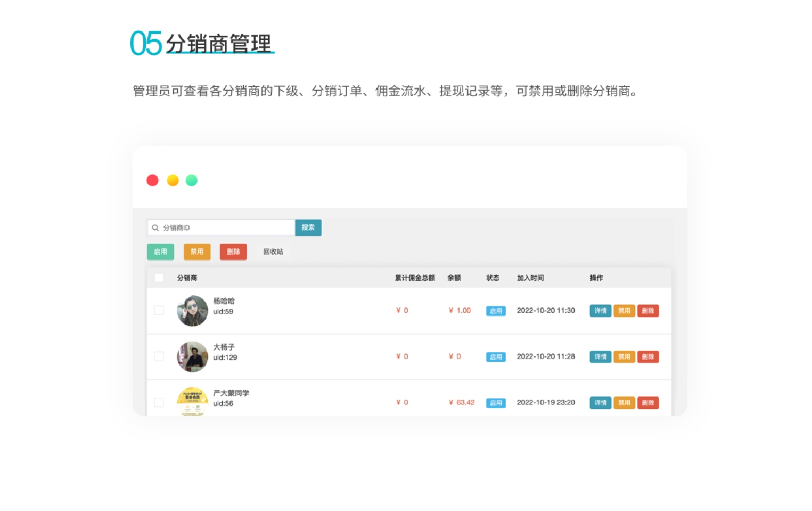Image resolution: width=812 pixels, height=511 pixels.
Task: Open the 回收站 recycle bin
Action: coord(273,252)
